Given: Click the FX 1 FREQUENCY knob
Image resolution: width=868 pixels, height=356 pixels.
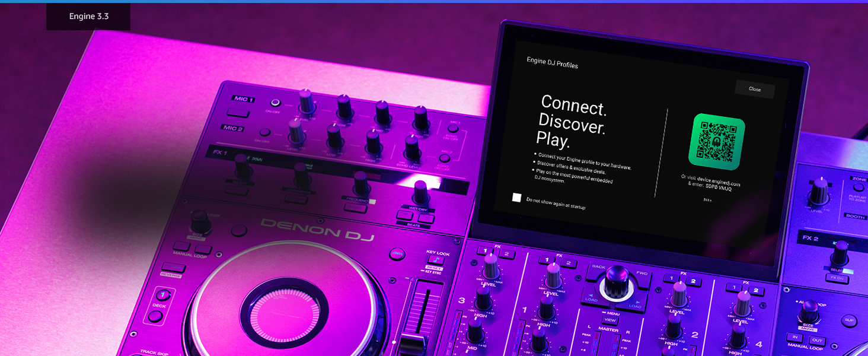Looking at the screenshot, I should tap(361, 183).
